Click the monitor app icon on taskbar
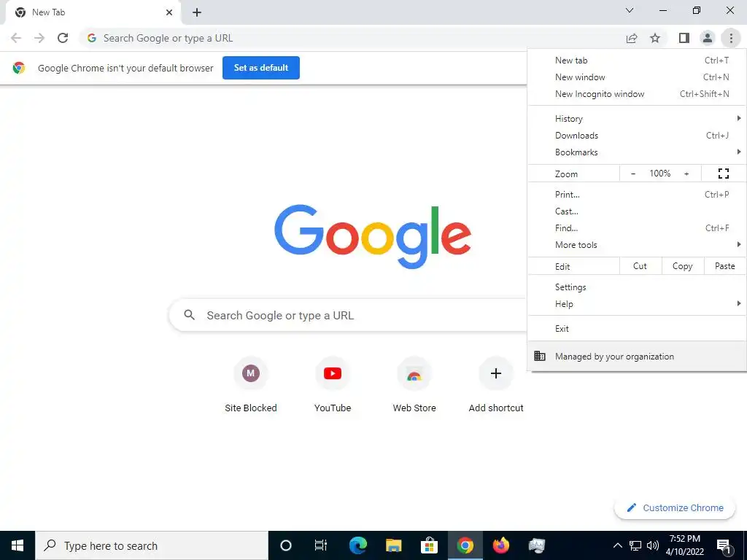This screenshot has height=560, width=747. [x=537, y=545]
